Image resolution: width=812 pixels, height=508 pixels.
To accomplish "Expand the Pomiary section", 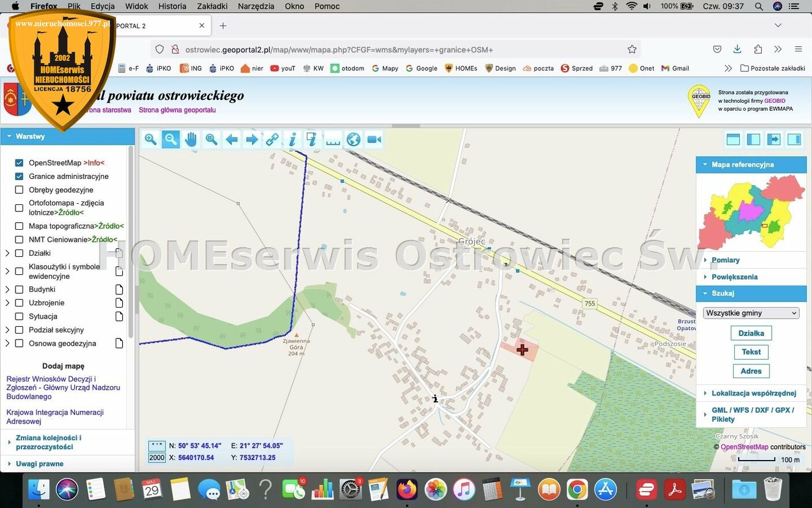I will [x=725, y=260].
